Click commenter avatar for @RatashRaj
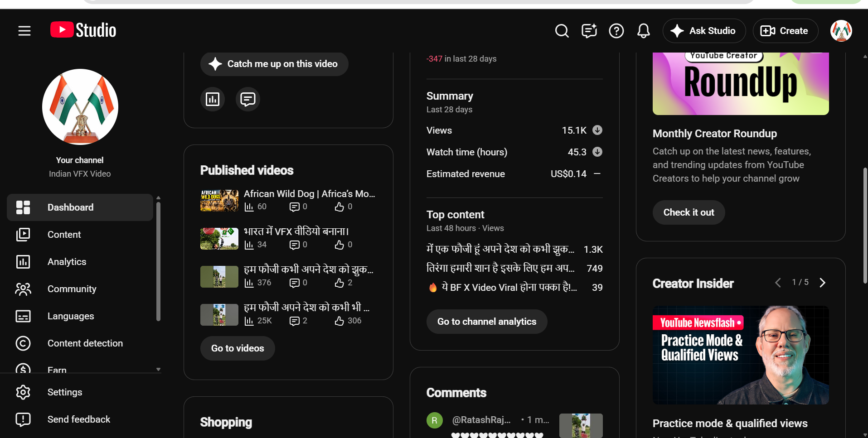The width and height of the screenshot is (868, 438). [x=434, y=420]
